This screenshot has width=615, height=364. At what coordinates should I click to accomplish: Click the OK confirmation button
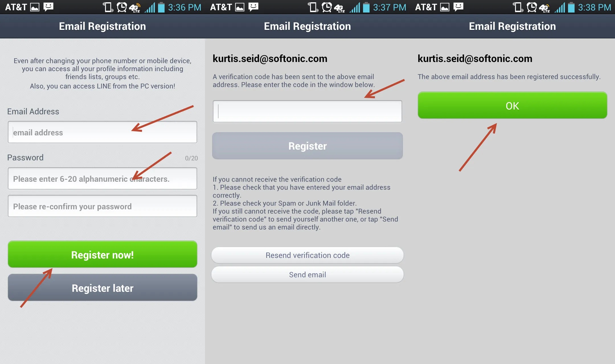pyautogui.click(x=512, y=105)
